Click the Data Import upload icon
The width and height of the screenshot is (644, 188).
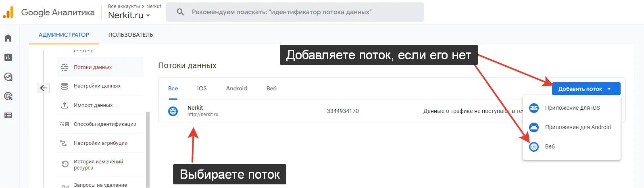tap(65, 105)
